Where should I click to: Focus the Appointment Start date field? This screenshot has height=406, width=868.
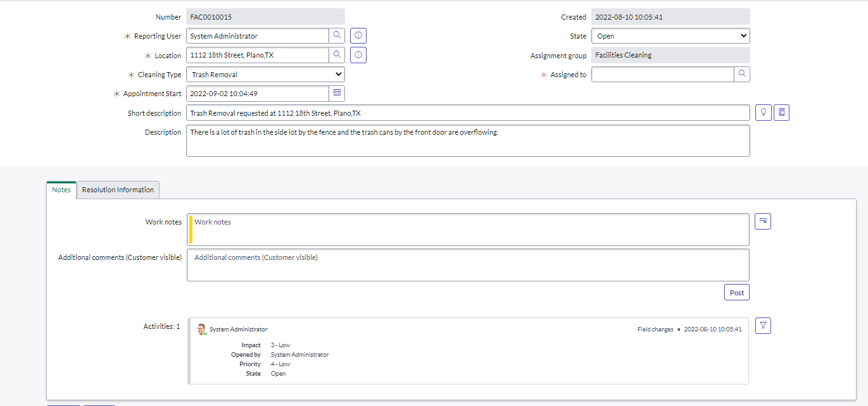coord(258,93)
